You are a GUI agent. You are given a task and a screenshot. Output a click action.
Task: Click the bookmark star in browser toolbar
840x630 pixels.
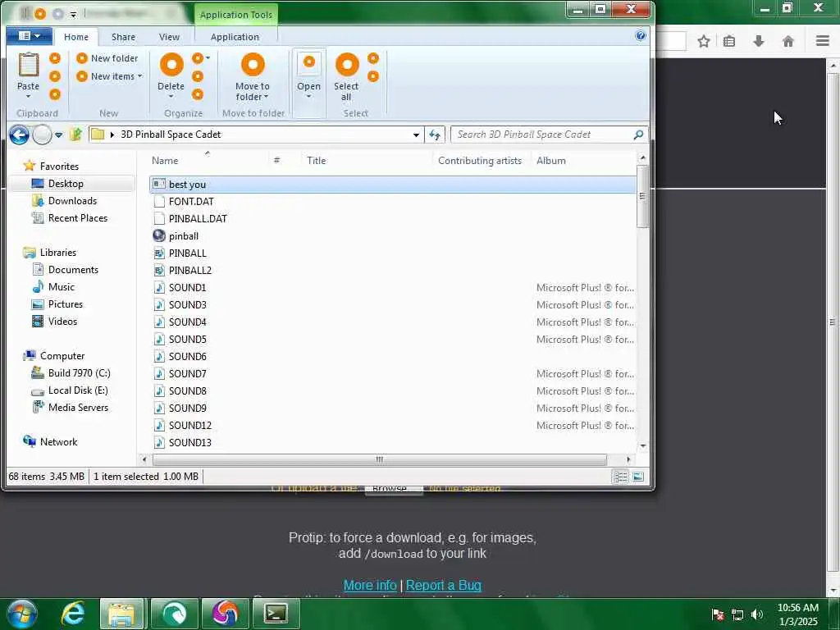[704, 41]
